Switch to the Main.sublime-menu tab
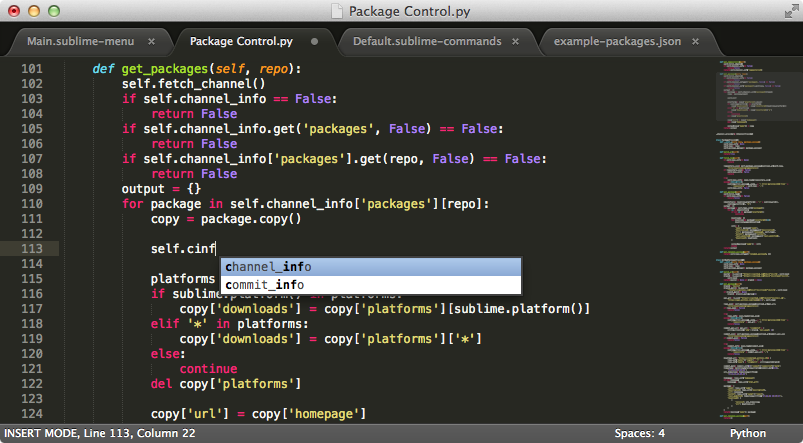 coord(80,42)
